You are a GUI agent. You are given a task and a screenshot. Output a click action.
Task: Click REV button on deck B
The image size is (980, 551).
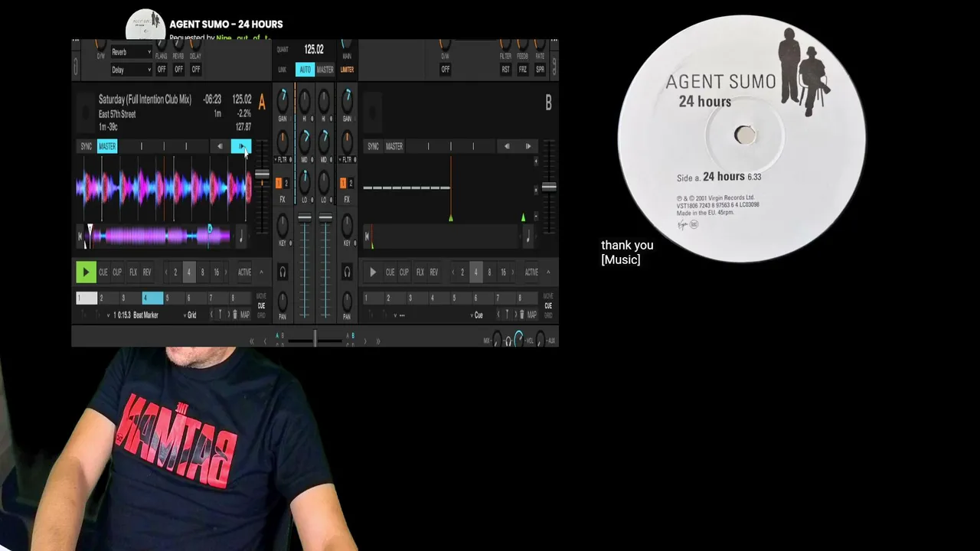tap(433, 272)
